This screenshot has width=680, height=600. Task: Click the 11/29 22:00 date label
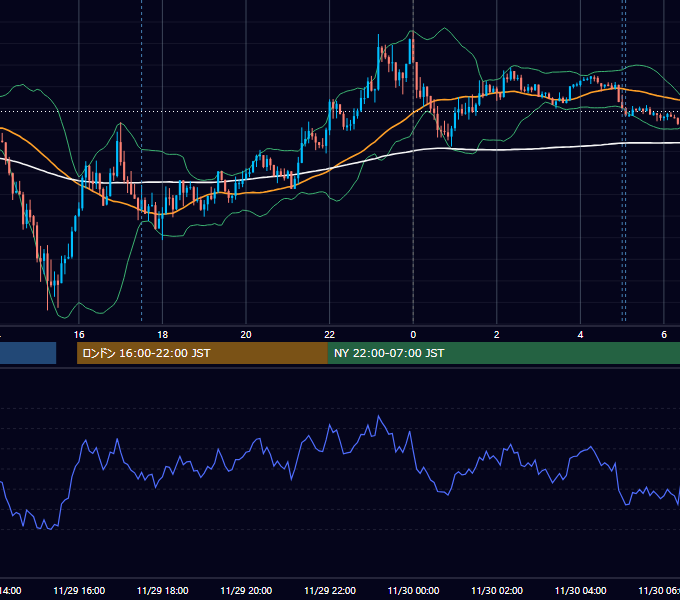(x=330, y=590)
